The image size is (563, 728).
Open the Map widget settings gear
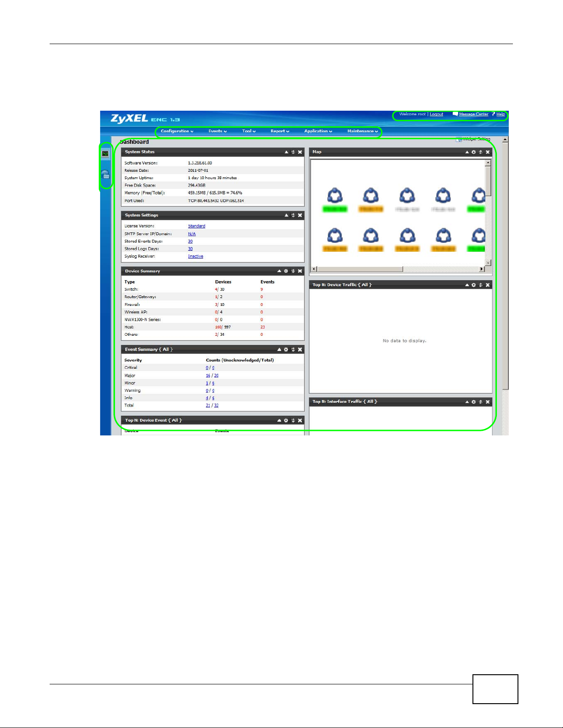coord(474,152)
